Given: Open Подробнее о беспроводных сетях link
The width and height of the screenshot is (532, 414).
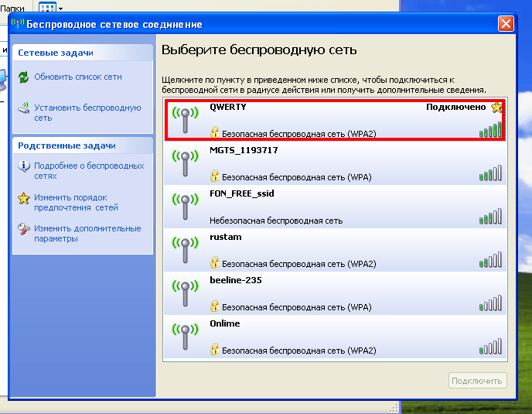Looking at the screenshot, I should click(x=89, y=171).
